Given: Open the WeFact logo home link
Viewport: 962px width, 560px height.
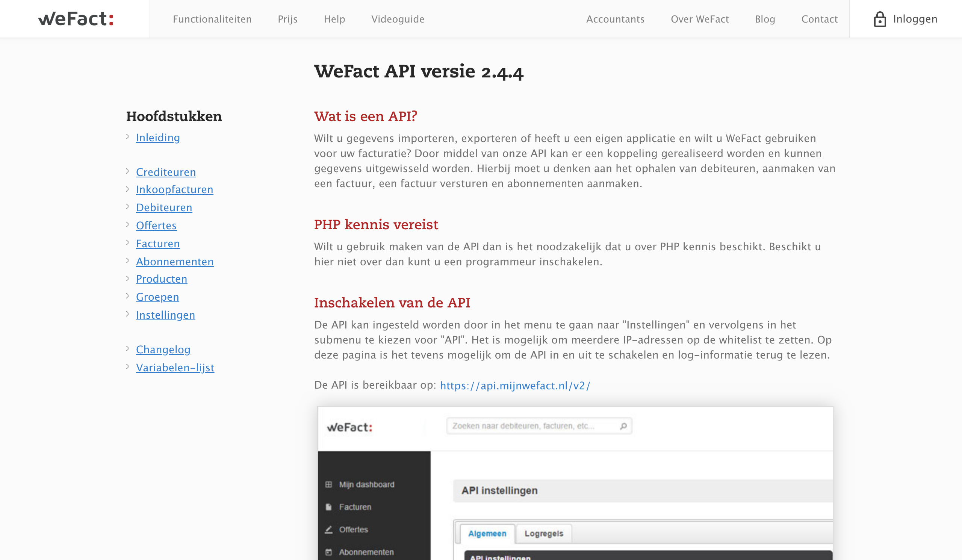Looking at the screenshot, I should tap(76, 19).
